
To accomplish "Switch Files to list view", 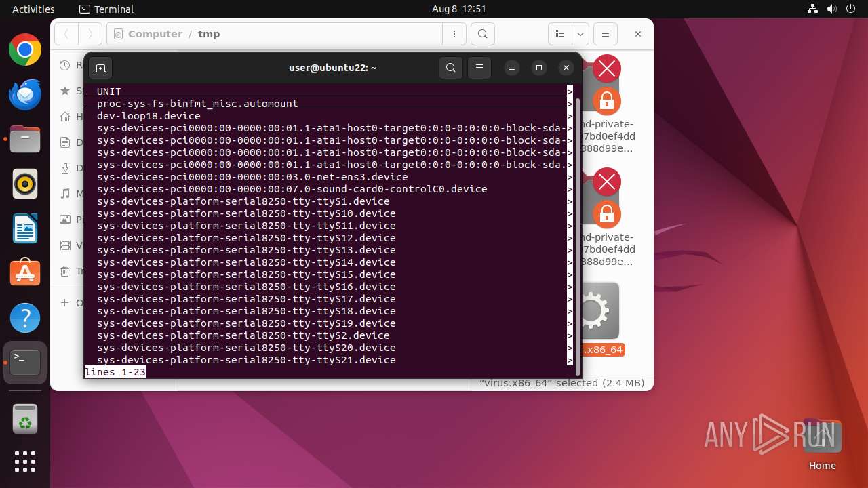I will (559, 34).
